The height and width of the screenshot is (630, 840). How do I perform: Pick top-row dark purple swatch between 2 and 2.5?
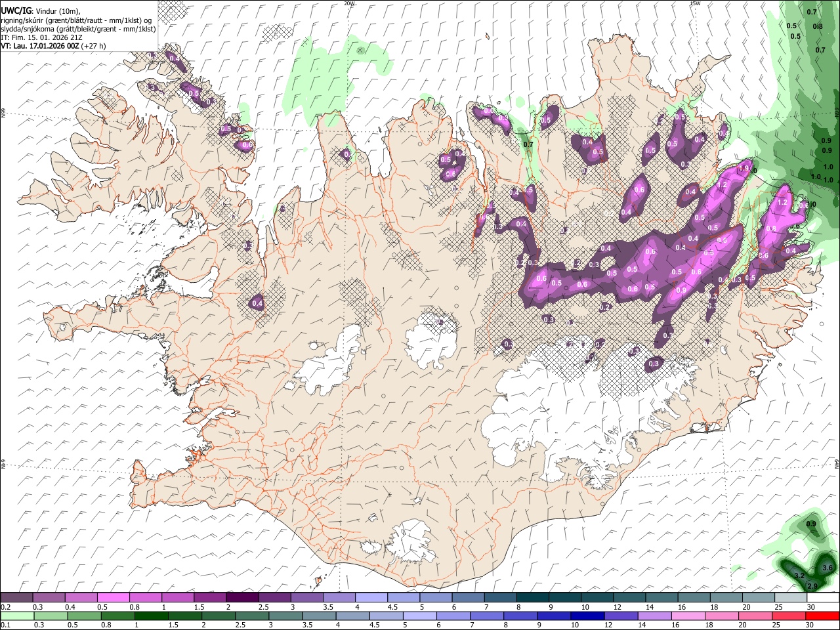[241, 597]
